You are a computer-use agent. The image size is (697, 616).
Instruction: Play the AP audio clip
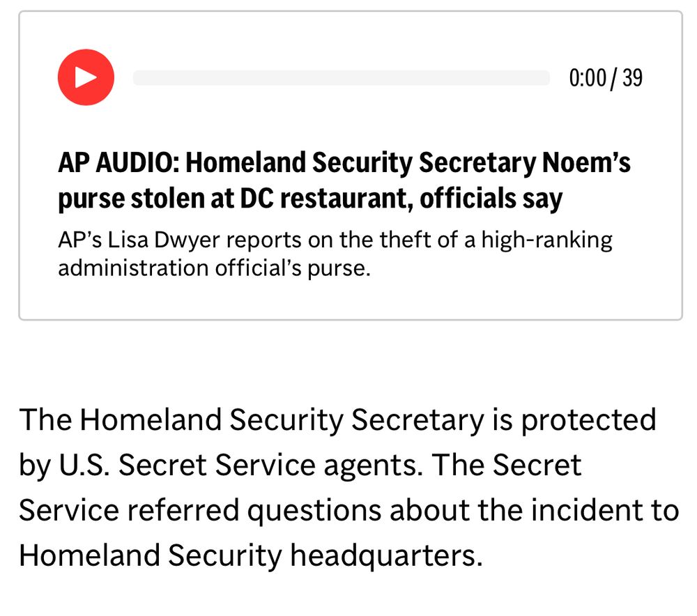85,77
